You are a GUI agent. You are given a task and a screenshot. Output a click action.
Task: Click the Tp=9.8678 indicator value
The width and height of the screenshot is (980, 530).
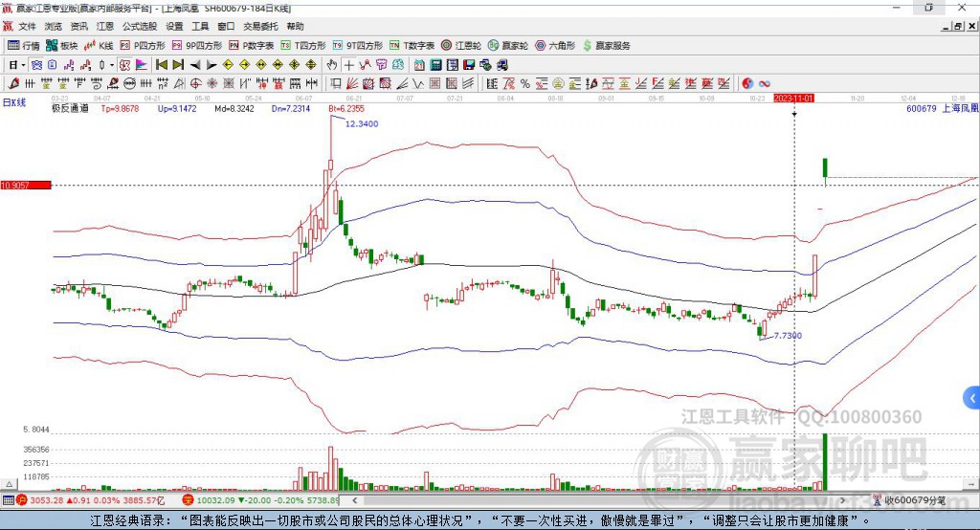point(120,108)
